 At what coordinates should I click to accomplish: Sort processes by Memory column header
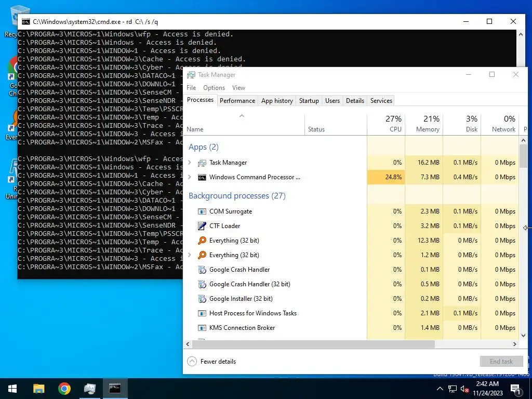tap(424, 124)
